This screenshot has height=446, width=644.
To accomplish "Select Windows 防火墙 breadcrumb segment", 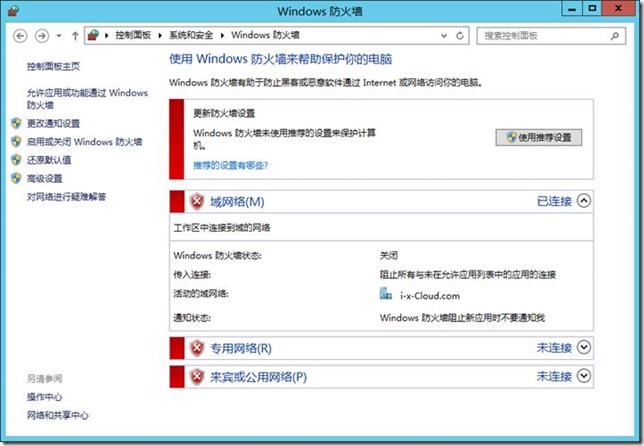I will [x=265, y=35].
